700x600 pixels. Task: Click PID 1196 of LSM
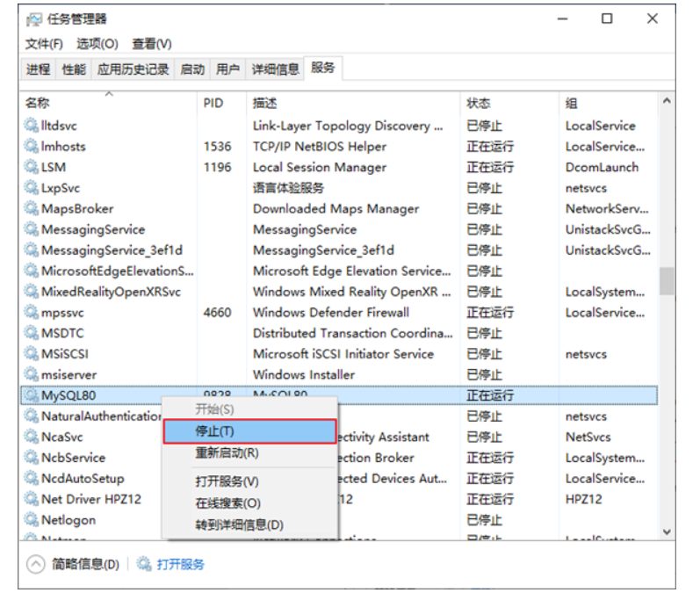tap(218, 167)
